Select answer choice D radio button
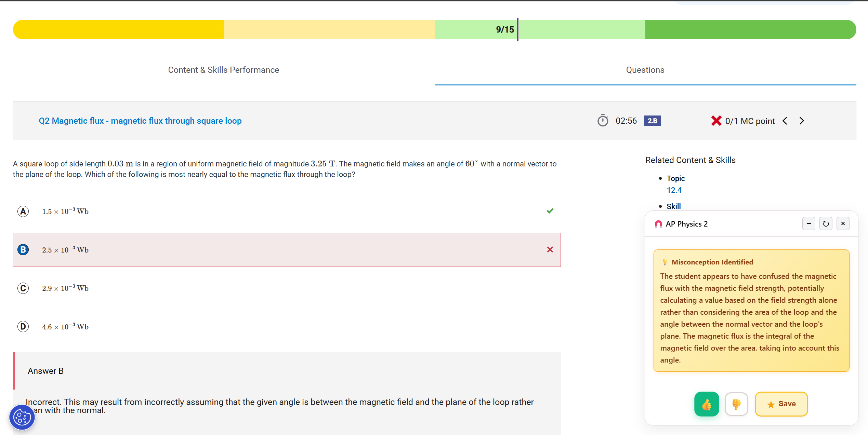 click(x=23, y=327)
